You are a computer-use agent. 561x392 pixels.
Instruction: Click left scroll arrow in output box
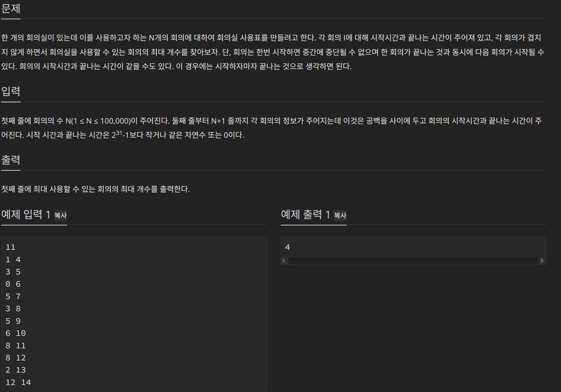coord(284,261)
